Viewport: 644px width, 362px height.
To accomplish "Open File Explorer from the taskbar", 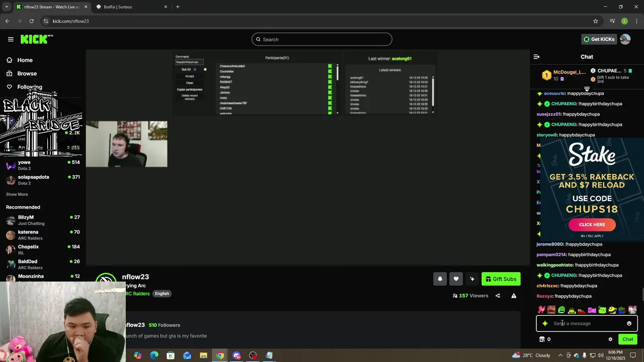I will pos(203,355).
